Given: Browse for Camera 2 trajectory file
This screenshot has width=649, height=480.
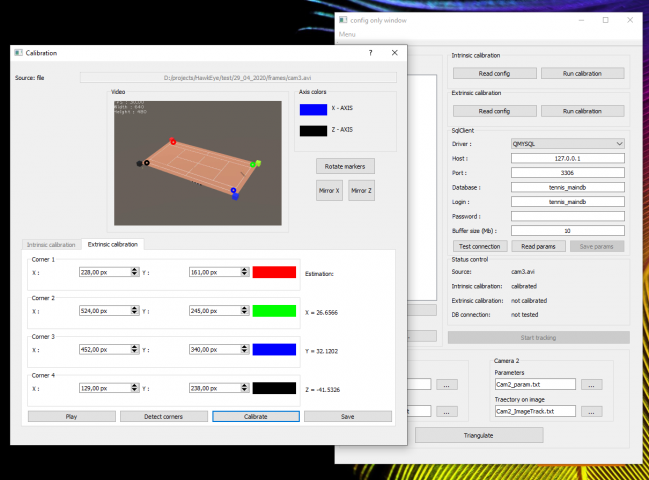Looking at the screenshot, I should [x=591, y=411].
